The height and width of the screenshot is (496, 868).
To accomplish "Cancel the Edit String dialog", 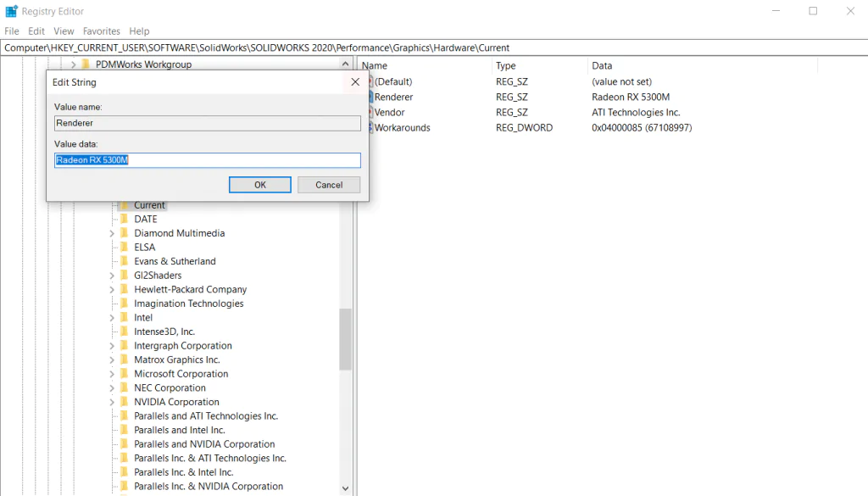I will (329, 185).
